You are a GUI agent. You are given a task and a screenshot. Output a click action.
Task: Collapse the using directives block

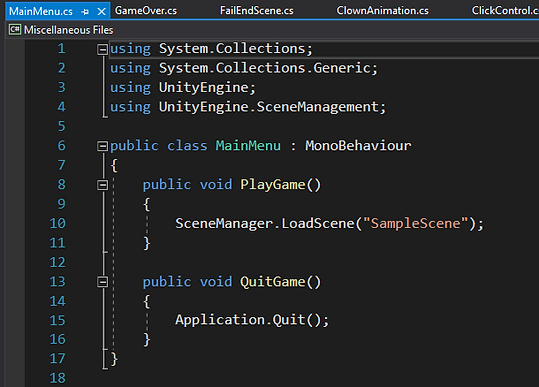[102, 49]
